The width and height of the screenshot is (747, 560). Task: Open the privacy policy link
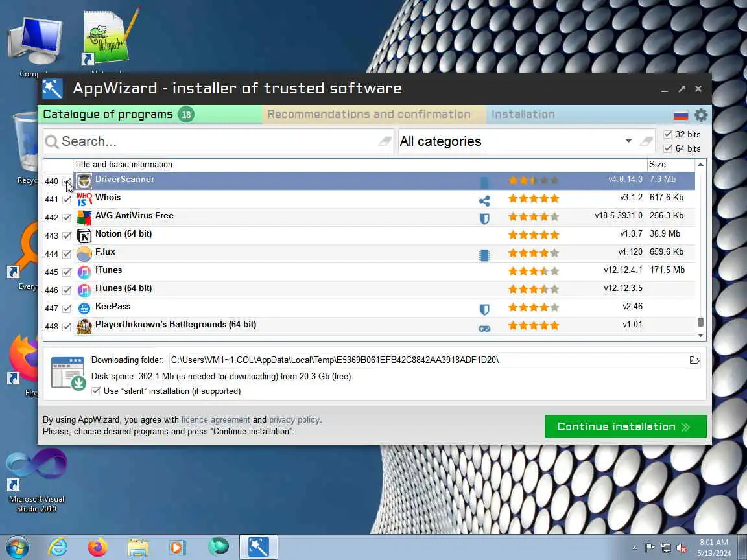(294, 419)
